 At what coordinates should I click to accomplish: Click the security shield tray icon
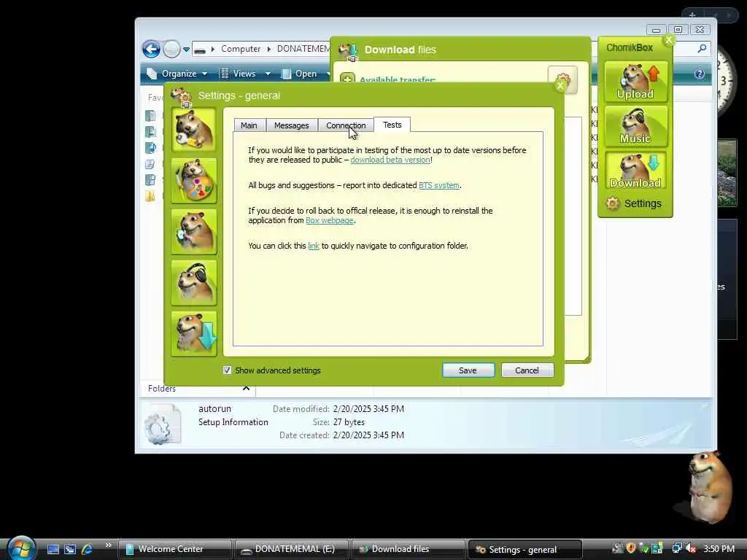click(x=631, y=548)
